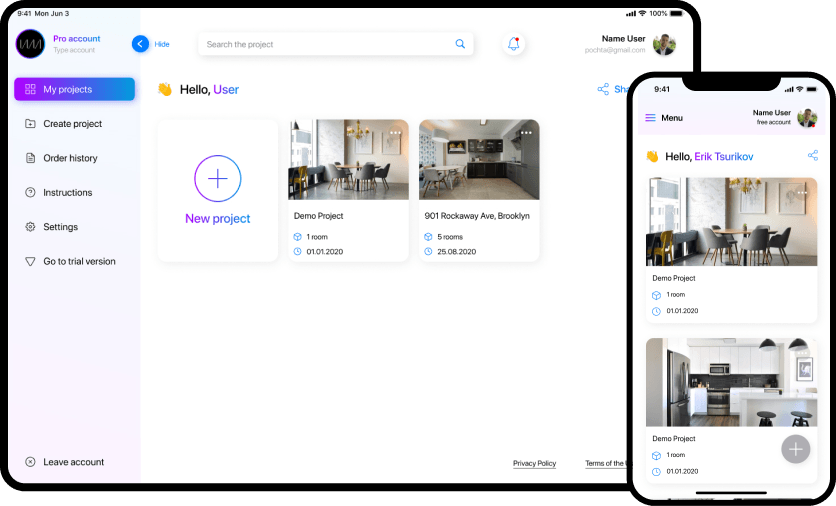The height and width of the screenshot is (506, 836).
Task: Open Instructions in sidebar
Action: 68,192
